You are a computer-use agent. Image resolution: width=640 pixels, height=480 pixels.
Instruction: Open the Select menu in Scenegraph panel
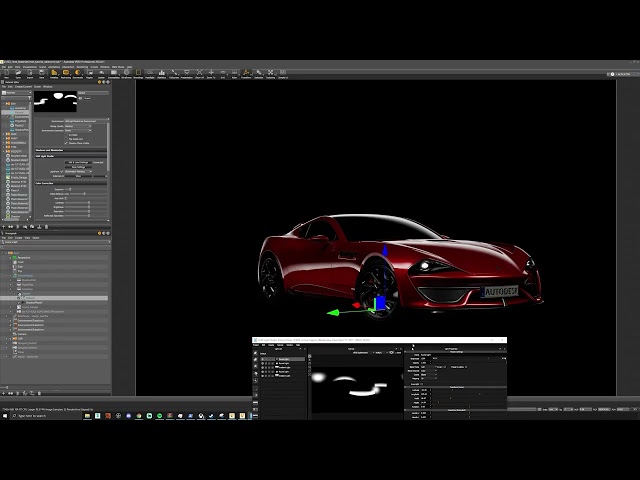coord(36,238)
